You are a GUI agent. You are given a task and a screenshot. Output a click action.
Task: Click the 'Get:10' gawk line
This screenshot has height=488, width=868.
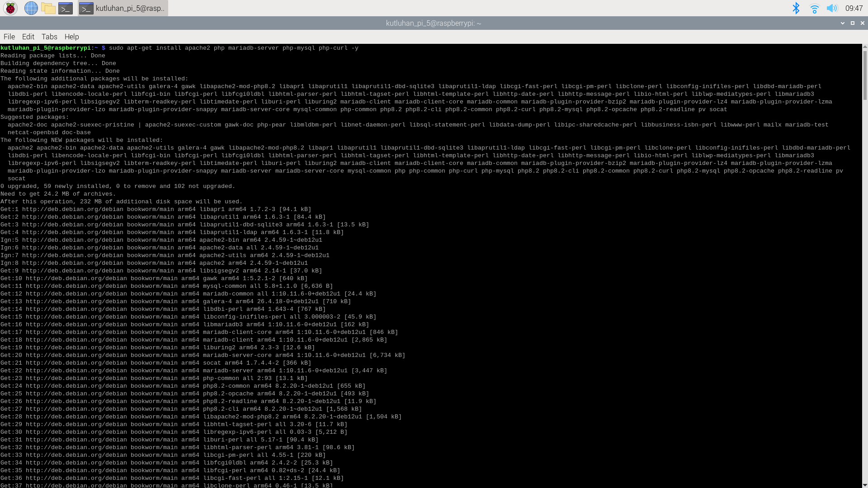click(154, 278)
